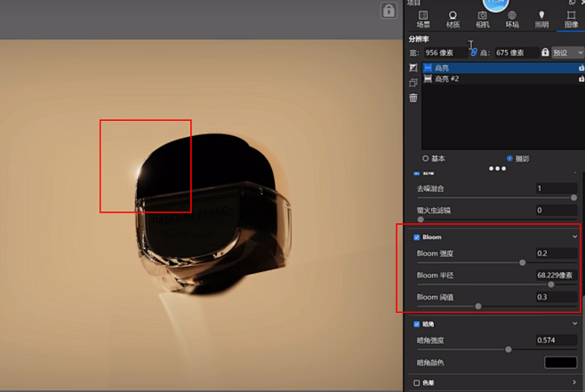Toggle the width-height aspect link icon

point(473,52)
